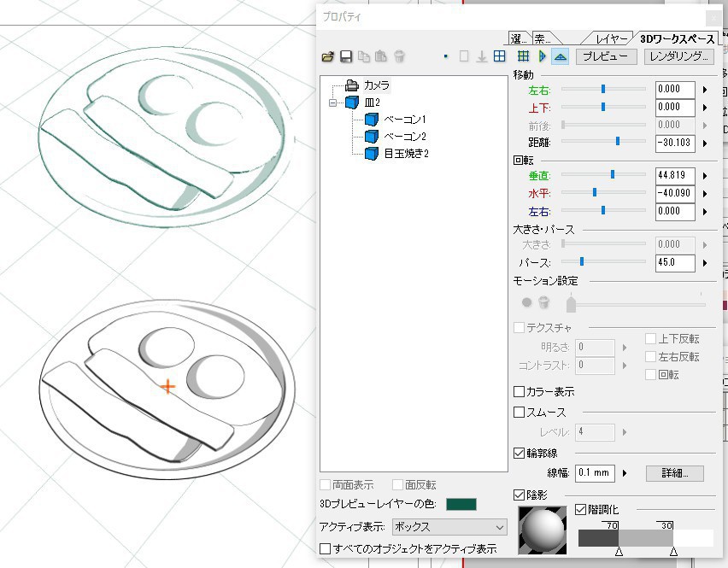The width and height of the screenshot is (728, 568).
Task: Click the blue grid view icon
Action: point(523,56)
